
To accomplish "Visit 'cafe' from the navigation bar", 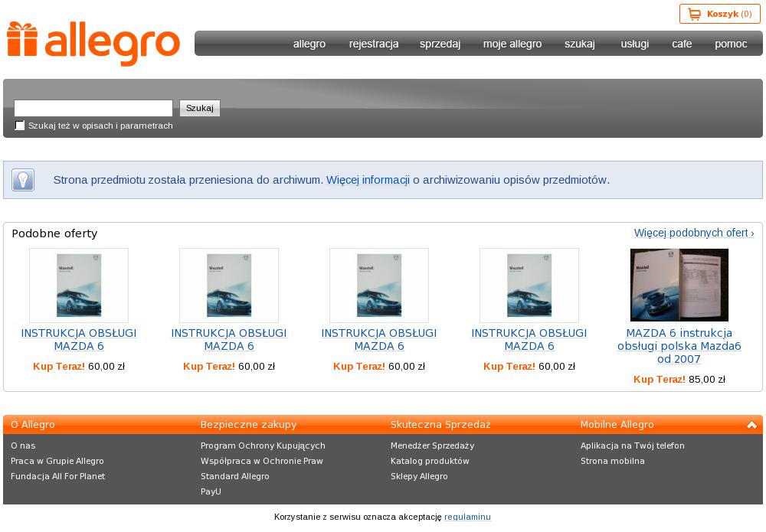I will [682, 44].
